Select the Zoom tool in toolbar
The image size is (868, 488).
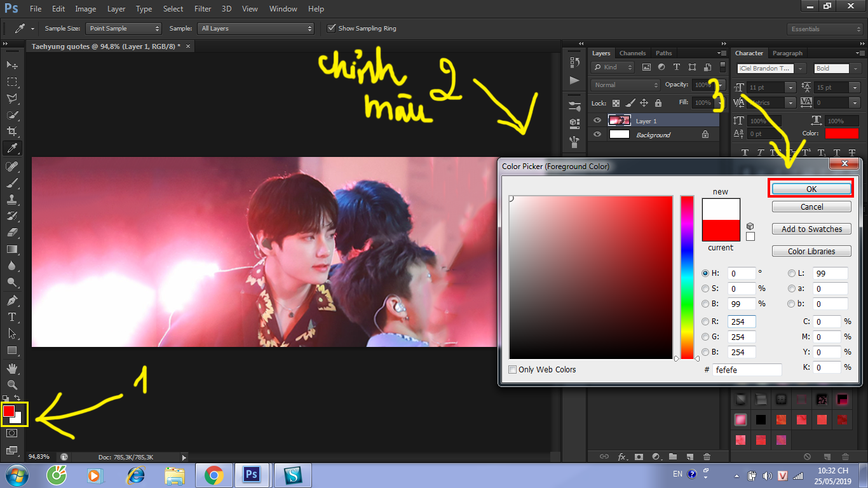coord(11,385)
